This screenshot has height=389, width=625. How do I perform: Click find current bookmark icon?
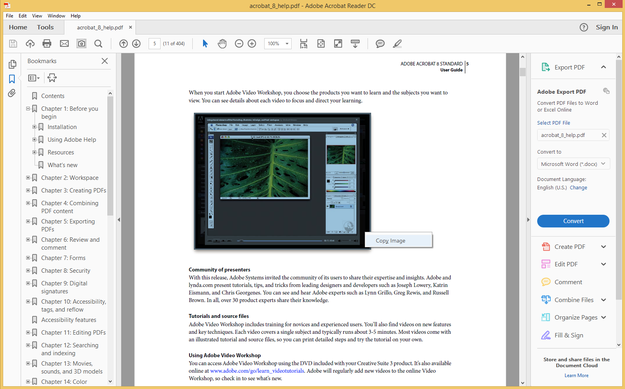click(x=52, y=78)
